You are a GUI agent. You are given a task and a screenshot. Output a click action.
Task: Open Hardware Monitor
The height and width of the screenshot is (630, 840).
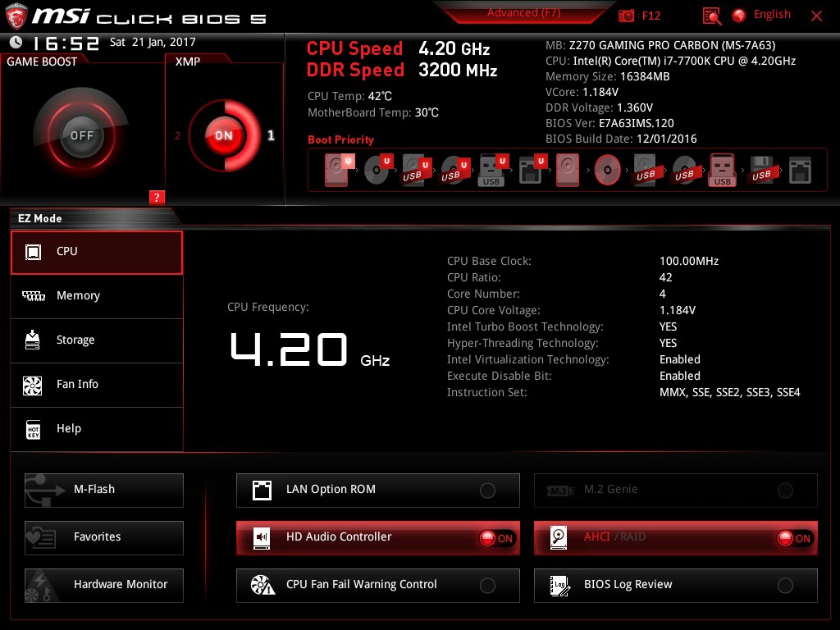coord(104,586)
